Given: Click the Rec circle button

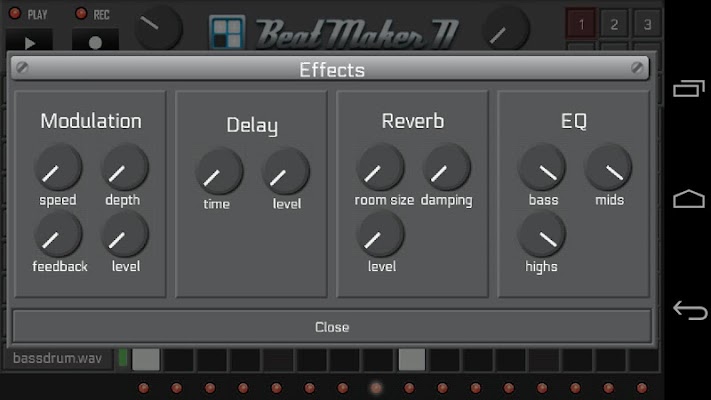Looking at the screenshot, I should point(95,42).
